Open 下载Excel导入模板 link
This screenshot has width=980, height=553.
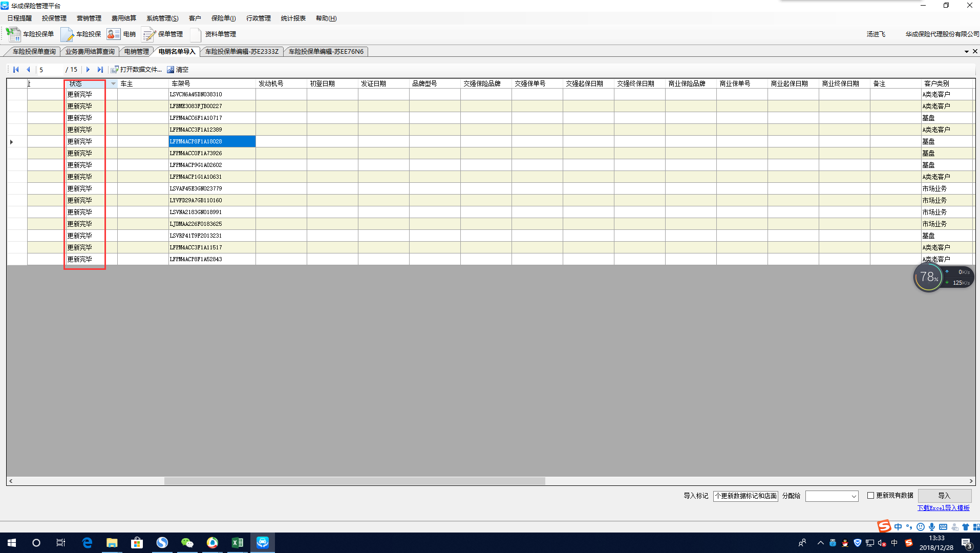click(943, 508)
